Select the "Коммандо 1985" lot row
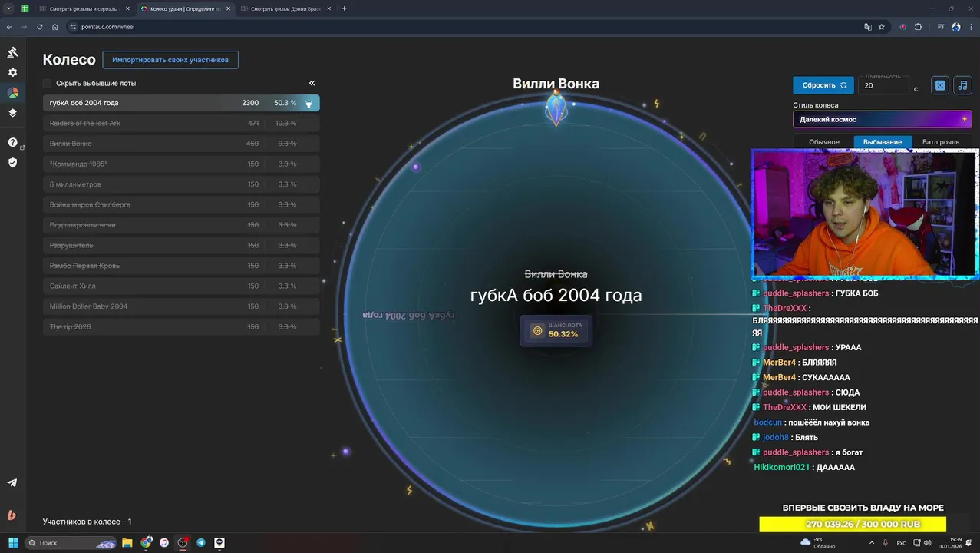This screenshot has width=980, height=553. click(181, 164)
